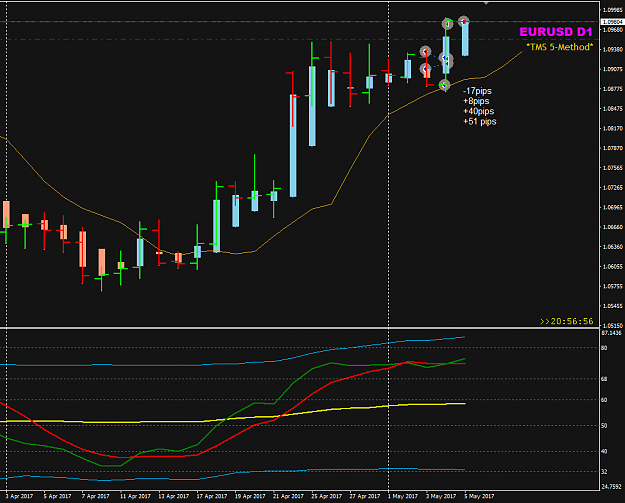Click the 11 Apr 2017 date label
Screen dimensions: 625x503
[x=136, y=496]
